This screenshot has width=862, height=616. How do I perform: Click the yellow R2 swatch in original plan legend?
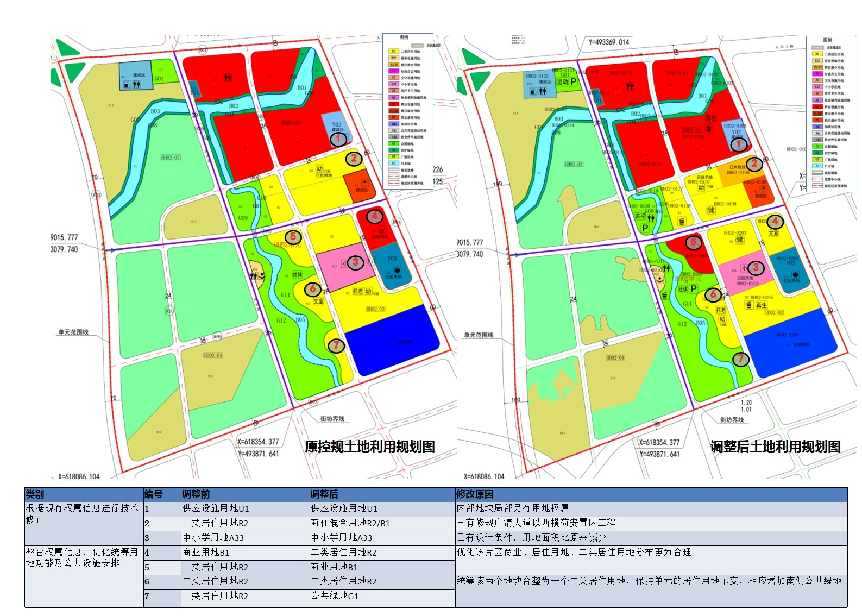point(394,52)
